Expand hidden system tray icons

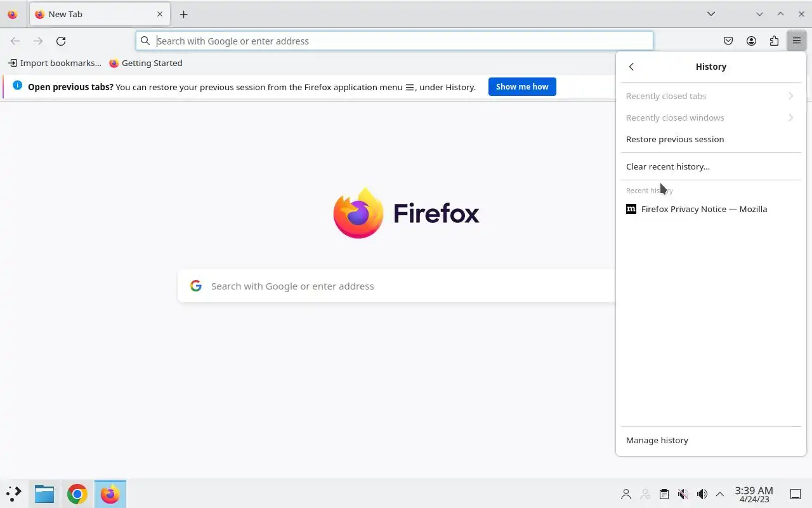point(720,494)
